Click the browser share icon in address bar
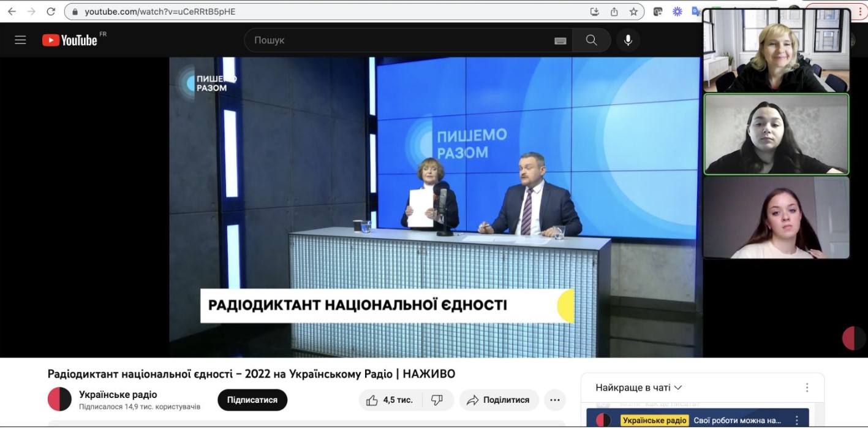This screenshot has height=428, width=868. point(614,12)
